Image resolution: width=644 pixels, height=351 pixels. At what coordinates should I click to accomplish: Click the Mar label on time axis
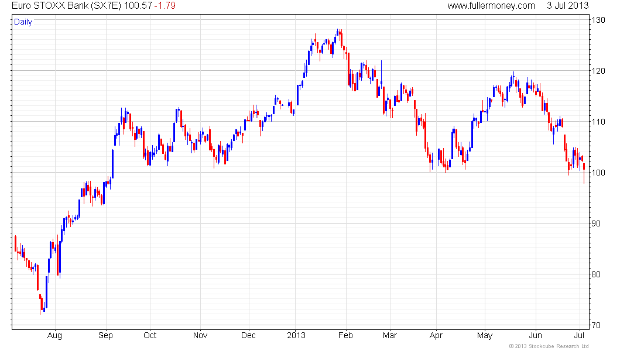click(390, 335)
